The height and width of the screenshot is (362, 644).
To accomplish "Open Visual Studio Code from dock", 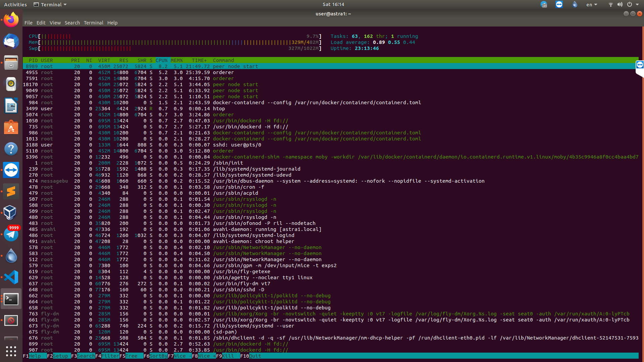I will (11, 278).
